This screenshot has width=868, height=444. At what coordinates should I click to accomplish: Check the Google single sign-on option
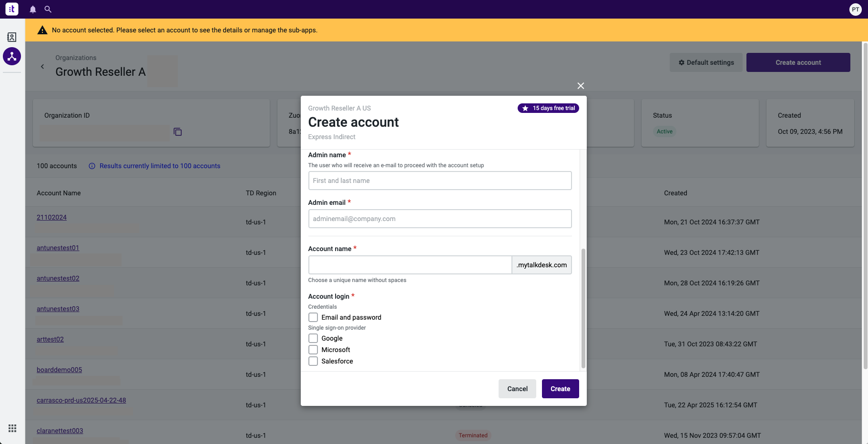pyautogui.click(x=313, y=338)
